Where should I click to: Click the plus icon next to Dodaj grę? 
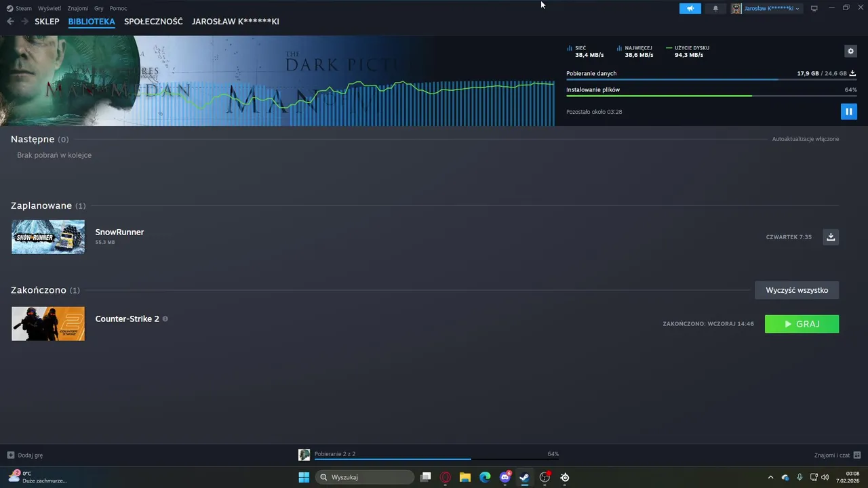[x=10, y=455]
